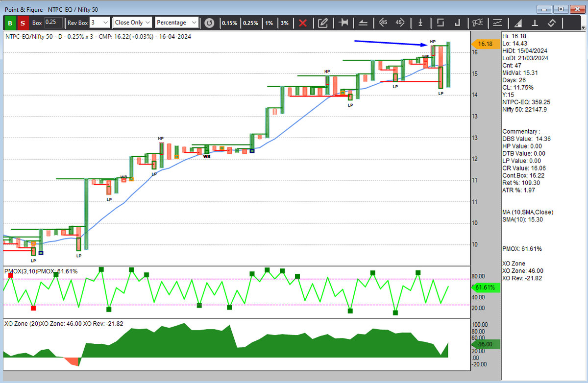Select the vertical count line tool
The height and width of the screenshot is (383, 588).
point(420,23)
